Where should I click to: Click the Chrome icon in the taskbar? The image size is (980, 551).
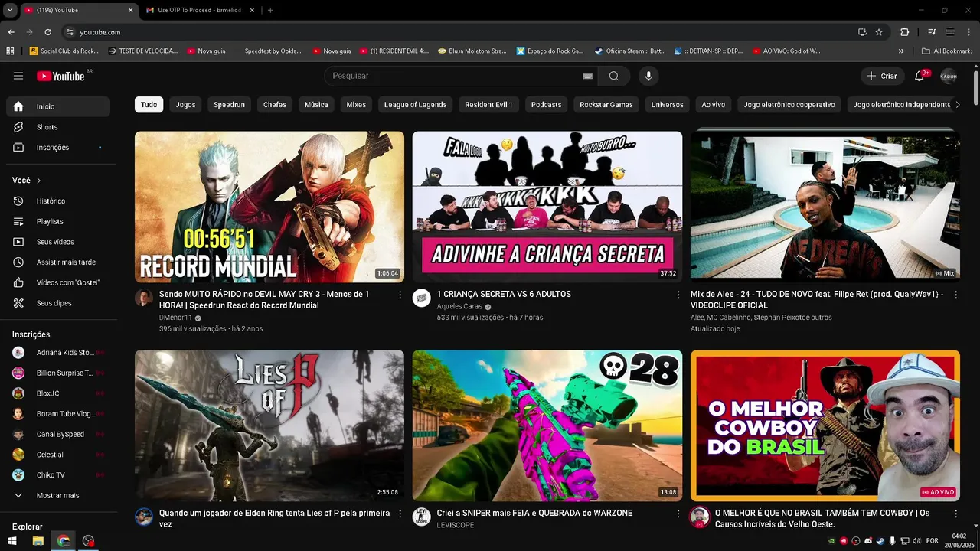64,540
